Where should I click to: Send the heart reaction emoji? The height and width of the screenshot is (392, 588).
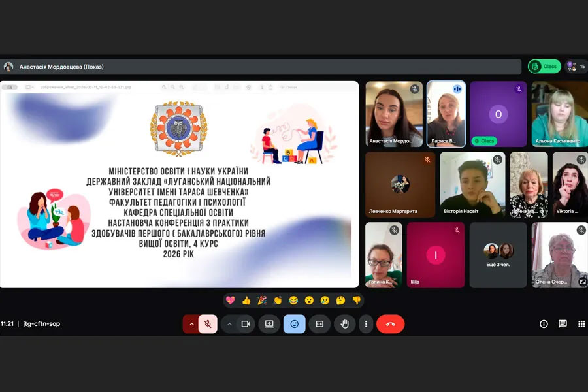click(x=230, y=300)
